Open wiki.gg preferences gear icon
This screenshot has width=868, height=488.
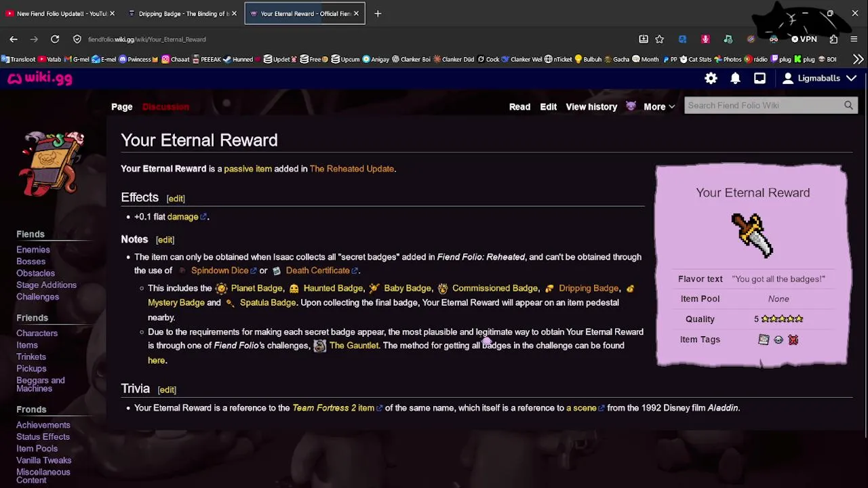tap(711, 79)
